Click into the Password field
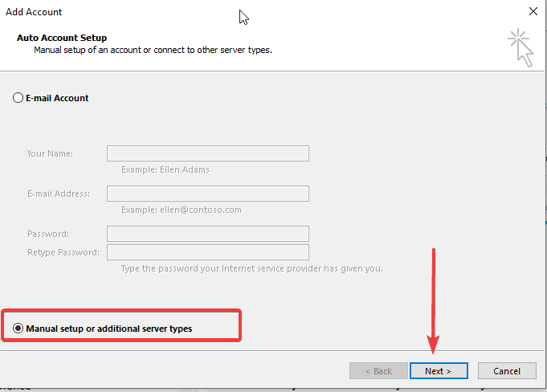Viewport: 547px width, 392px height. (x=207, y=234)
